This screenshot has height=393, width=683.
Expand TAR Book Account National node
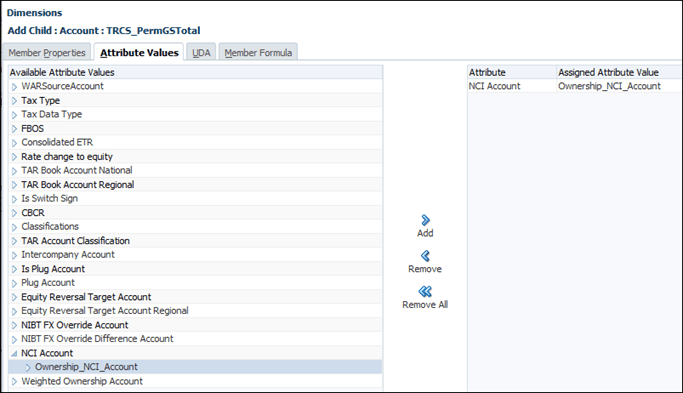(x=14, y=171)
